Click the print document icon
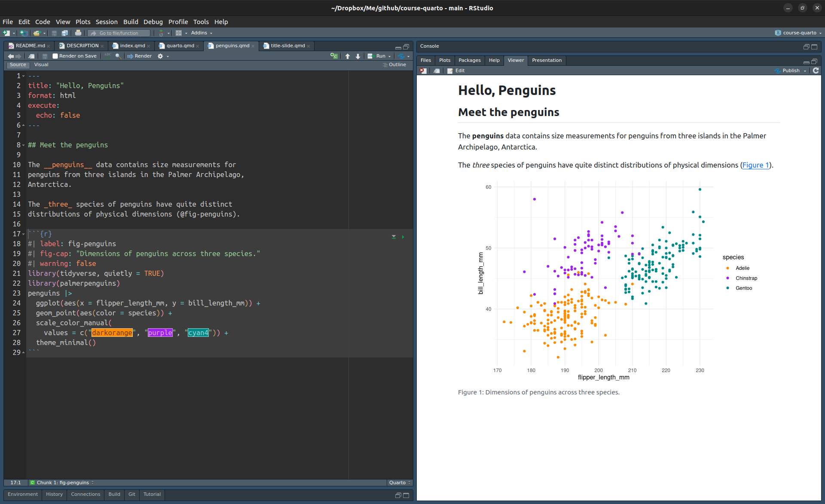Image resolution: width=825 pixels, height=504 pixels. (x=78, y=33)
